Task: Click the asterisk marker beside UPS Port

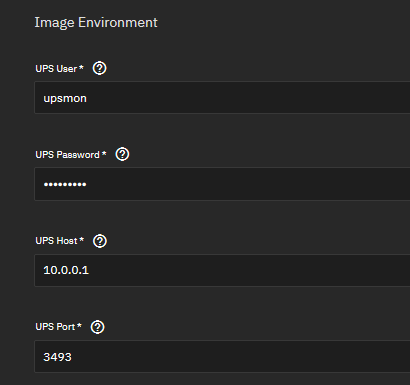Action: (x=79, y=326)
